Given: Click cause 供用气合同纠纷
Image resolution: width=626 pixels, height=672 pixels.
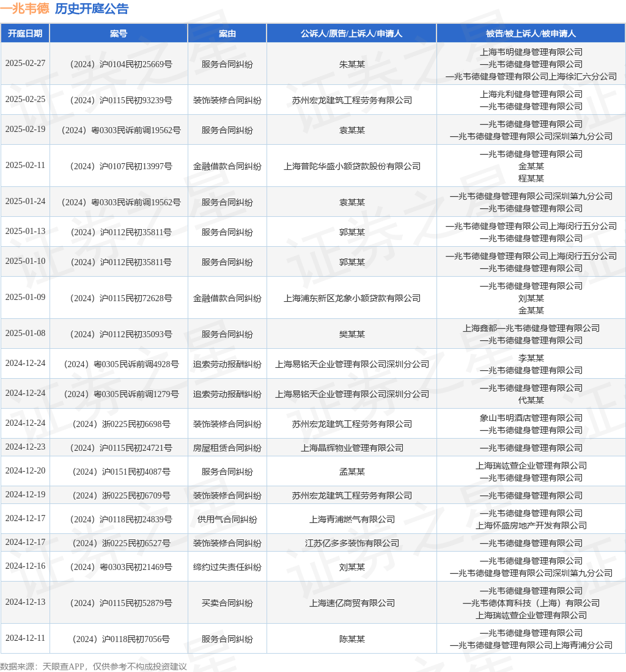Looking at the screenshot, I should pos(227,519).
